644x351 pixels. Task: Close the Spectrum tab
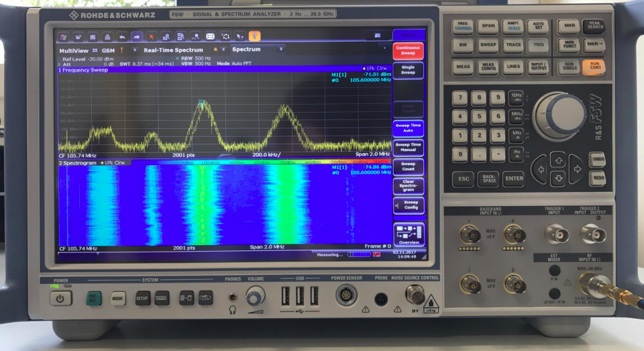point(281,48)
